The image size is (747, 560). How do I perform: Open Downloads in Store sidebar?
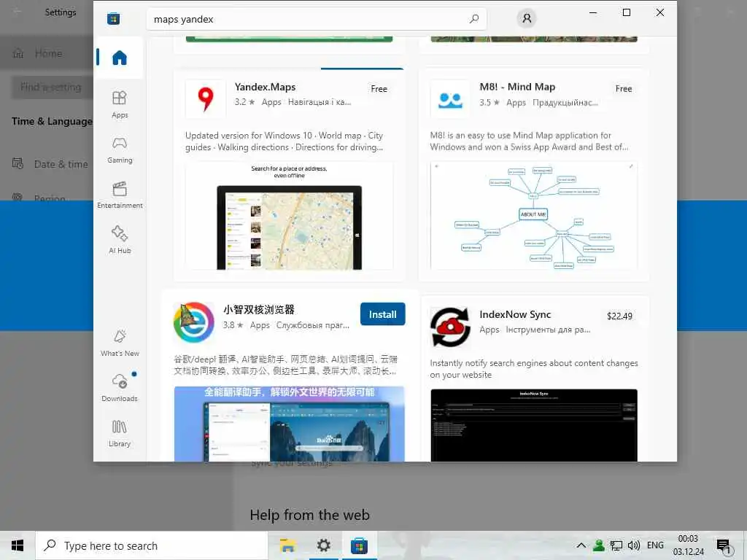point(120,388)
